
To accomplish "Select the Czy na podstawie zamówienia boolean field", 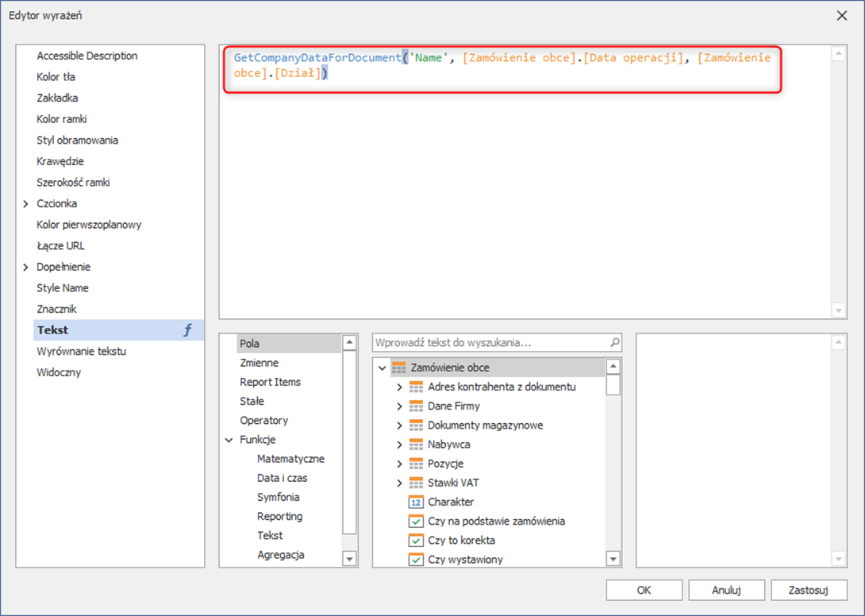I will point(496,521).
